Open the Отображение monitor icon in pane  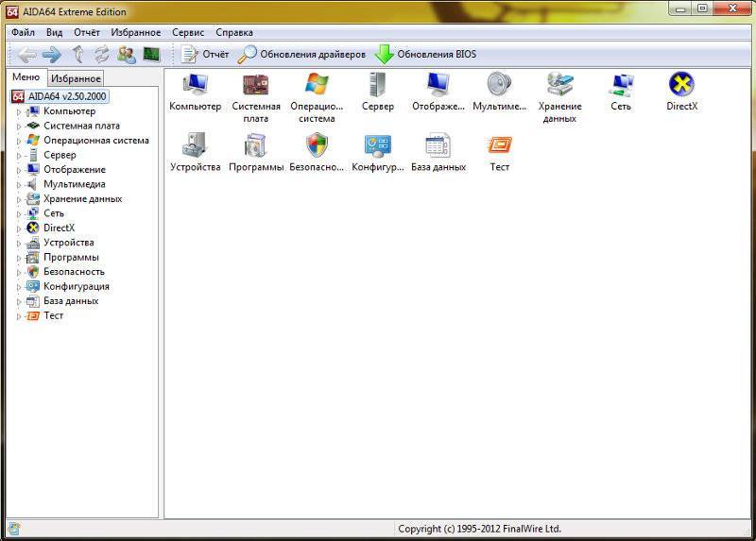click(438, 84)
